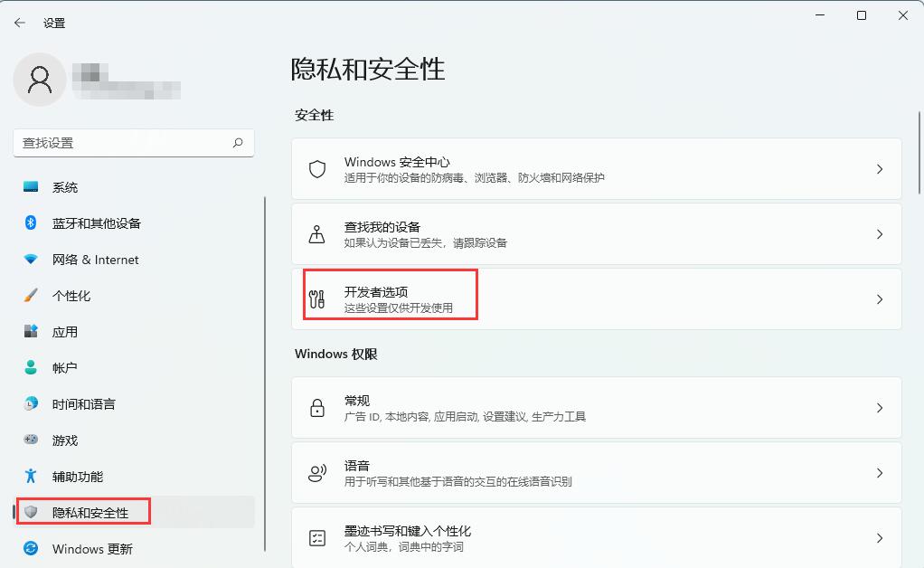Screen dimensions: 924x568
Task: Click the Wi-Fi icon for 网络 & Internet
Action: click(x=31, y=260)
